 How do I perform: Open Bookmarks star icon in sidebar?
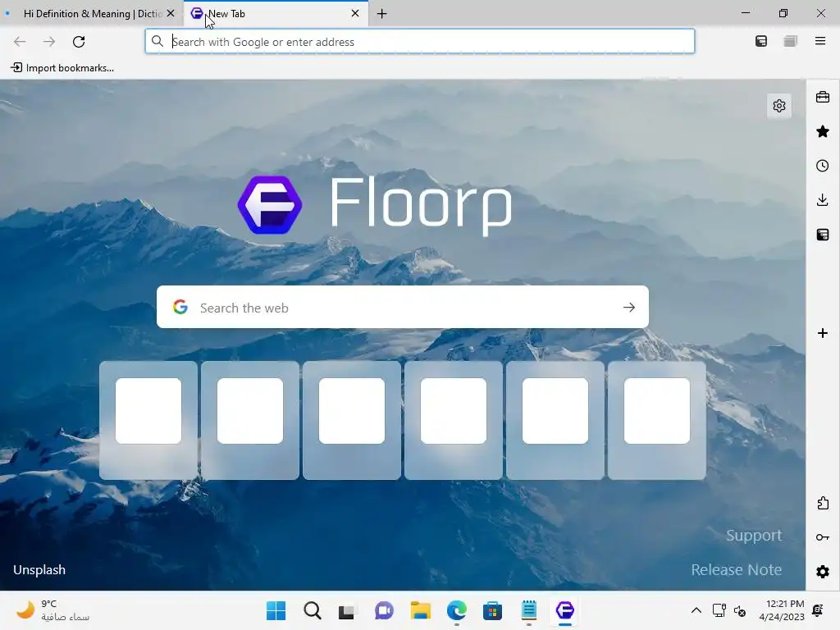822,131
